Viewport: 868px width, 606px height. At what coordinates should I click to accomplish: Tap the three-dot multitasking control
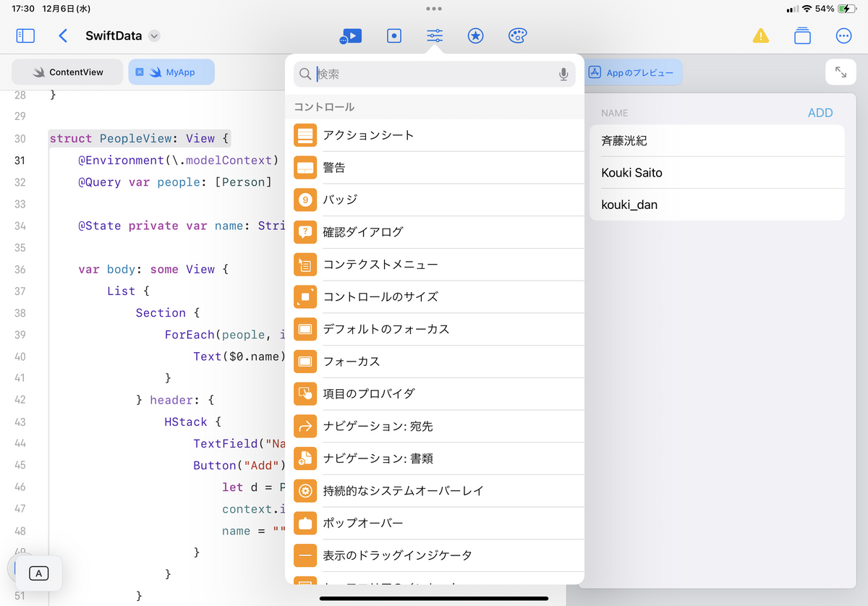(x=434, y=9)
